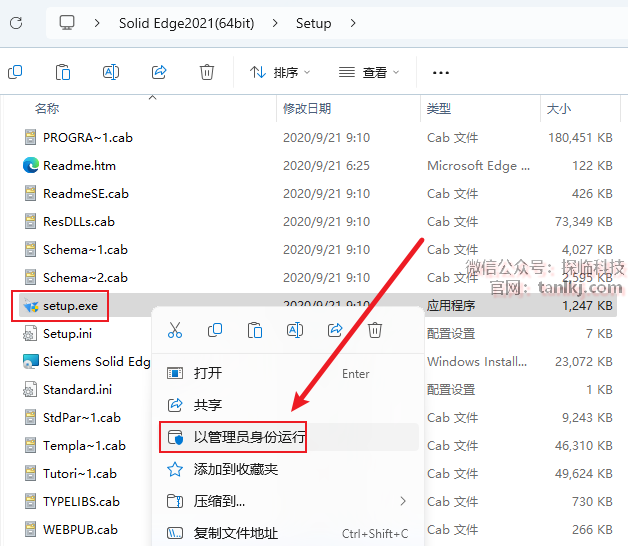Click the Windows Install... type cell
Screen dimensions: 628x546
(x=477, y=362)
